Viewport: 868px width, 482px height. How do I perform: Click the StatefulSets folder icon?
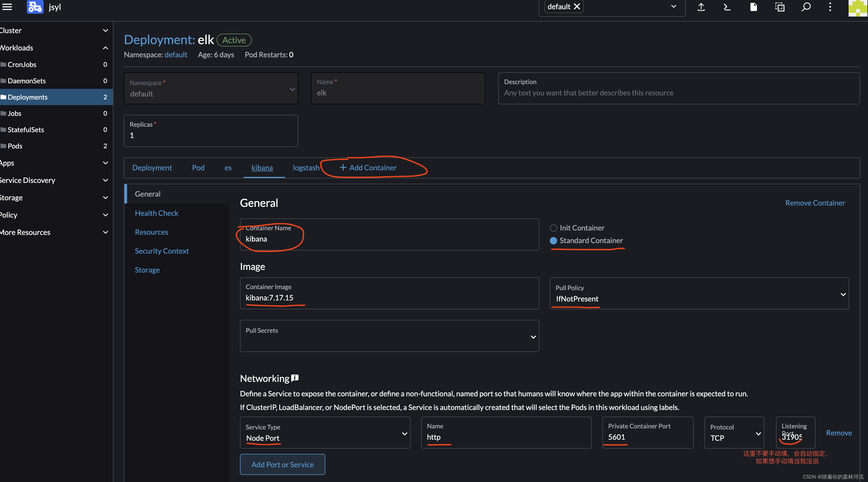pyautogui.click(x=3, y=130)
